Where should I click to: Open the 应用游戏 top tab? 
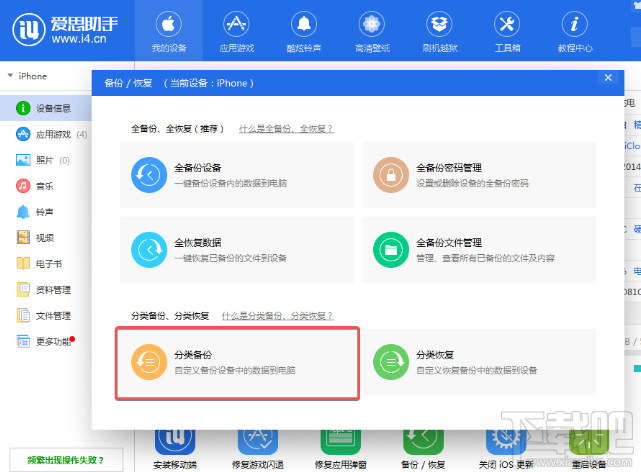(x=237, y=31)
